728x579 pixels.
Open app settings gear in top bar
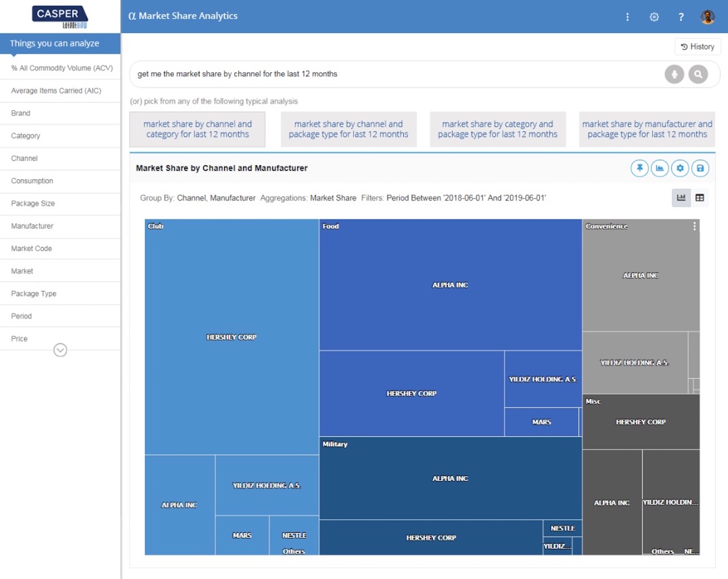point(653,17)
